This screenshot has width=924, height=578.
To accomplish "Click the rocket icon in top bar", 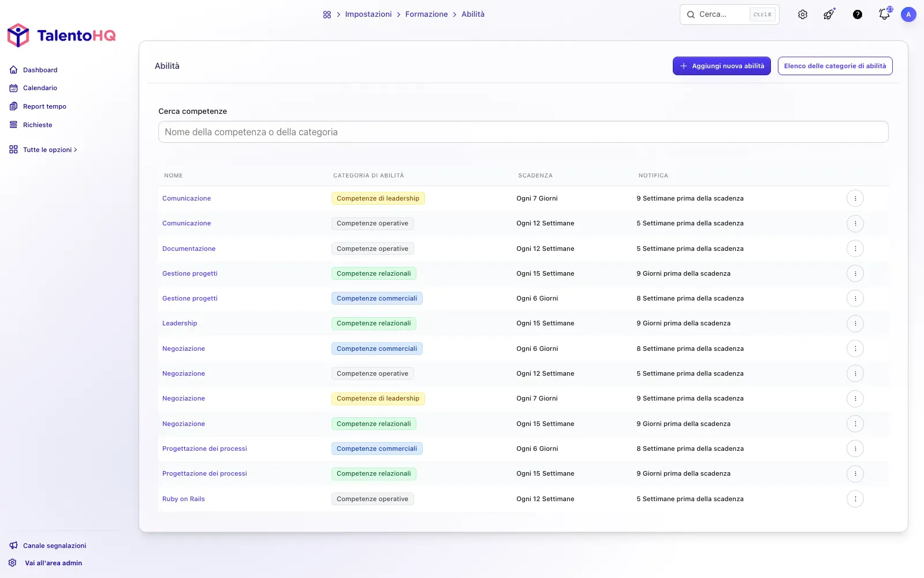I will pos(829,14).
